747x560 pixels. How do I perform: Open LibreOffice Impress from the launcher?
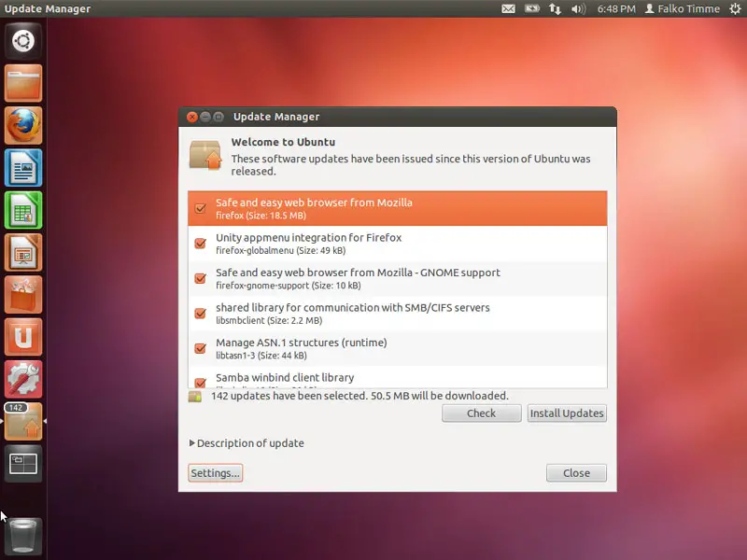coord(23,252)
